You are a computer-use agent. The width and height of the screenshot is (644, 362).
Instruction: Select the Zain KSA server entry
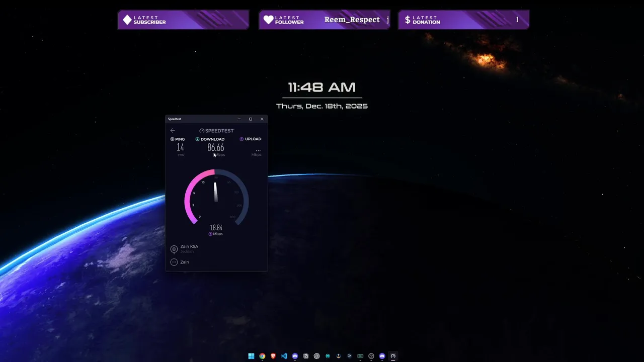(x=189, y=249)
